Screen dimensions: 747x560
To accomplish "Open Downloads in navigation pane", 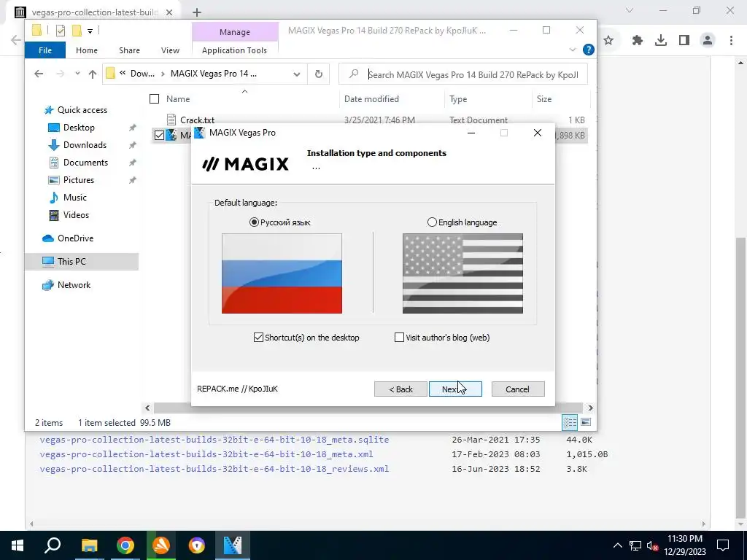I will [85, 145].
